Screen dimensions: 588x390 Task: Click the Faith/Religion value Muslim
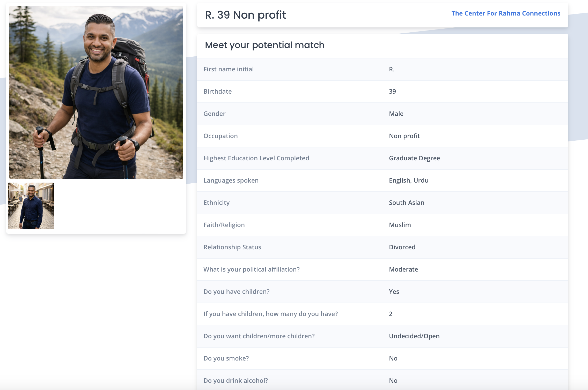(x=400, y=225)
